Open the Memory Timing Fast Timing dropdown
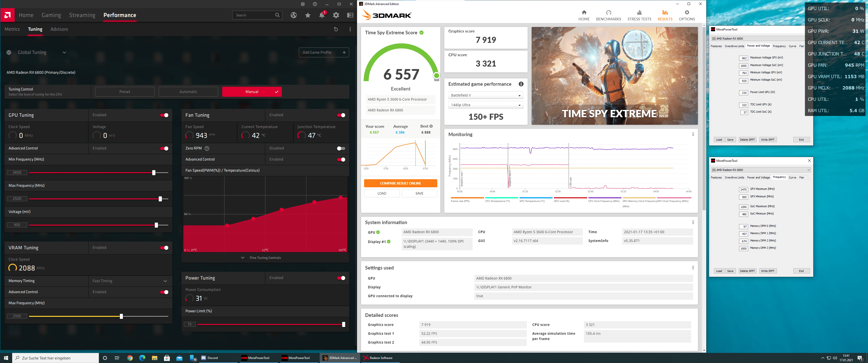Image resolution: width=868 pixels, height=363 pixels. click(x=130, y=281)
